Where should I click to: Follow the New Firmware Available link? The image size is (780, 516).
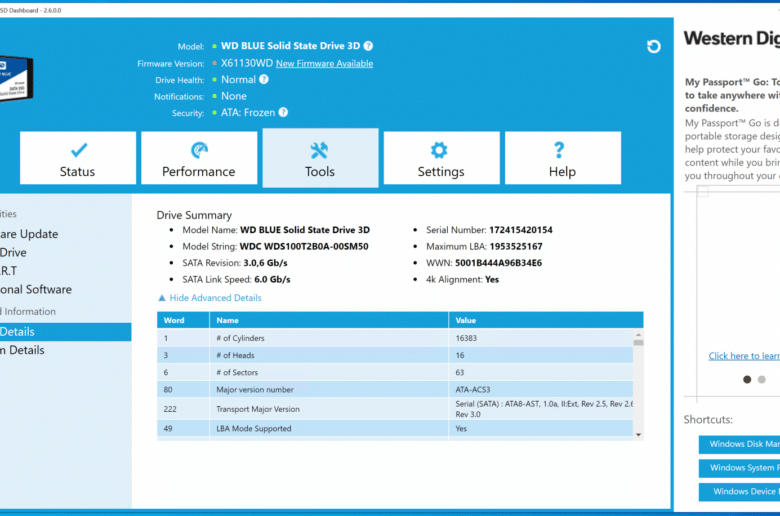324,63
